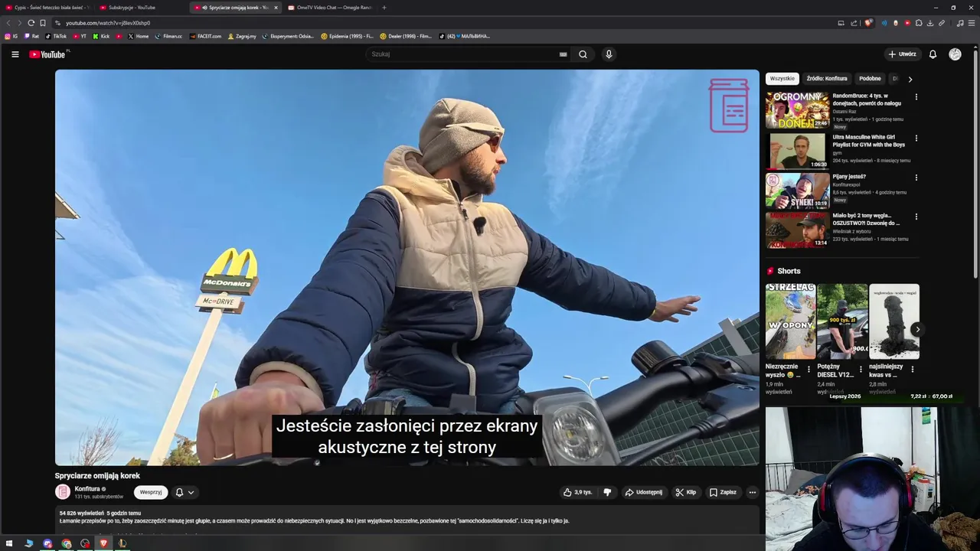The height and width of the screenshot is (551, 980).
Task: Open the YouTube hamburger guide menu
Action: [15, 54]
